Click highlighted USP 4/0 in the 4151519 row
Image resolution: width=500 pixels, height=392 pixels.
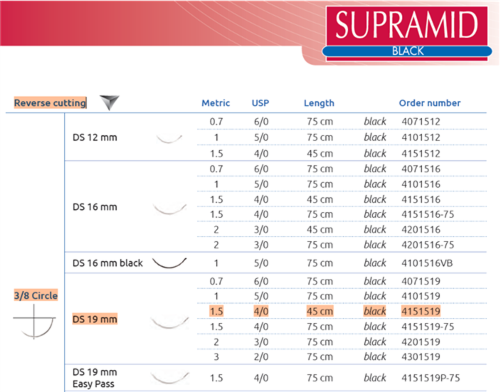point(261,311)
